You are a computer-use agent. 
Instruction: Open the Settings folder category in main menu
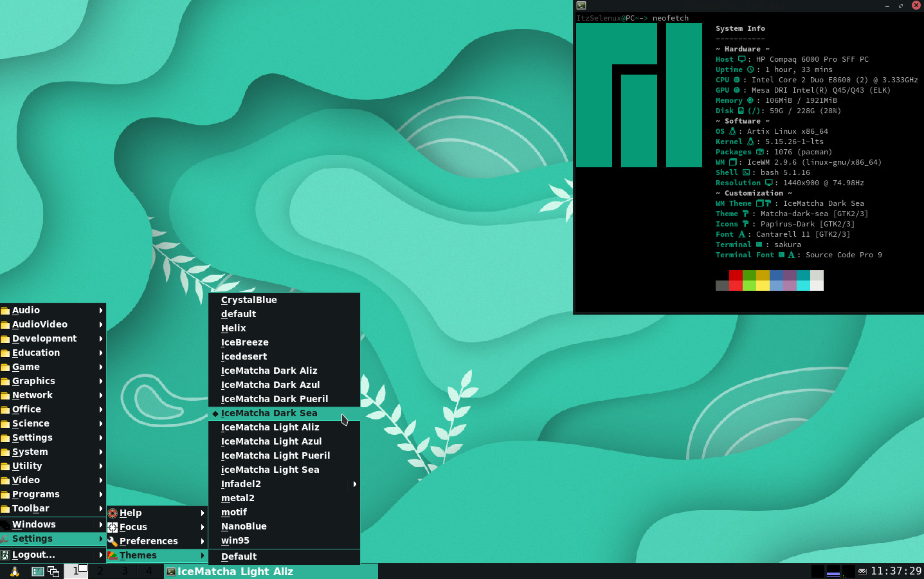click(x=53, y=437)
